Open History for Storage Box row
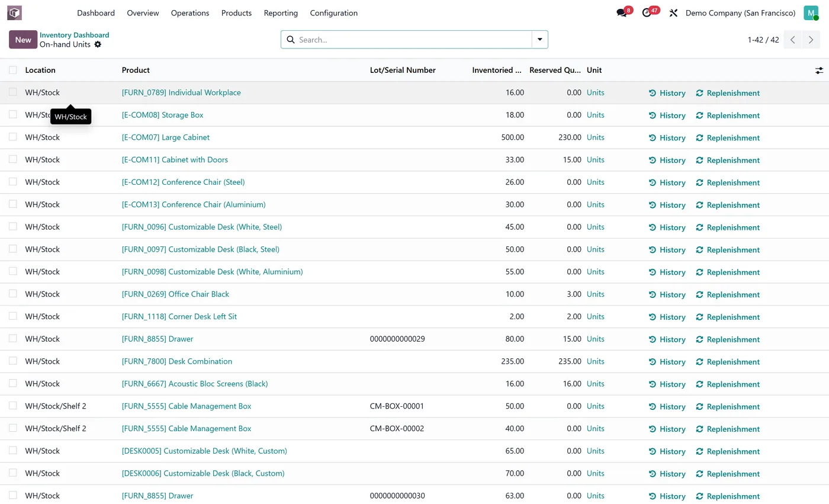829x504 pixels. tap(667, 115)
